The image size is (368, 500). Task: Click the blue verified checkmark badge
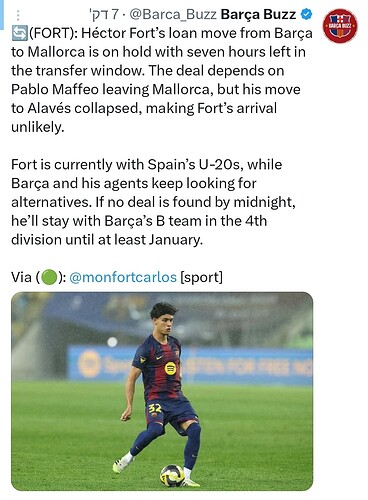tap(306, 14)
